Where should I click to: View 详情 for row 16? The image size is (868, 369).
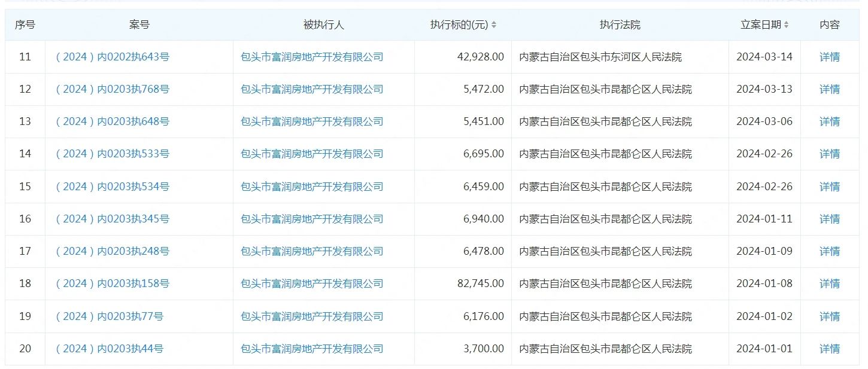(x=830, y=219)
